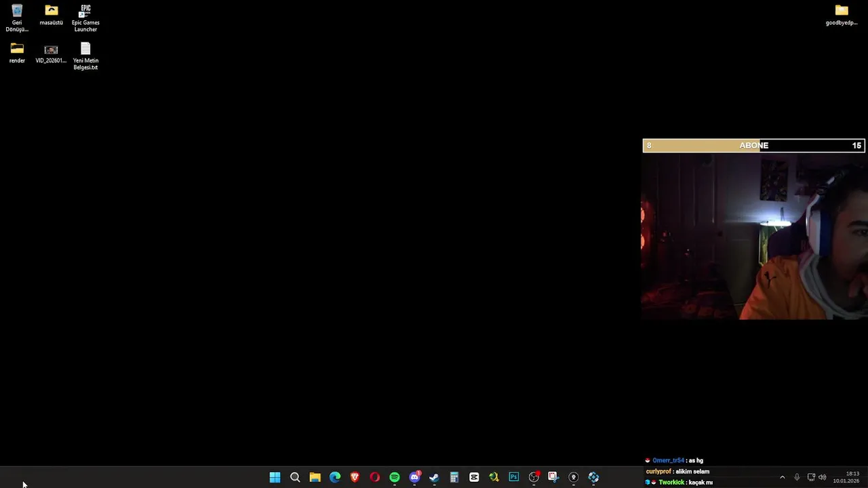Launch File Explorer from taskbar
Screen dimensions: 868x488
point(315,477)
